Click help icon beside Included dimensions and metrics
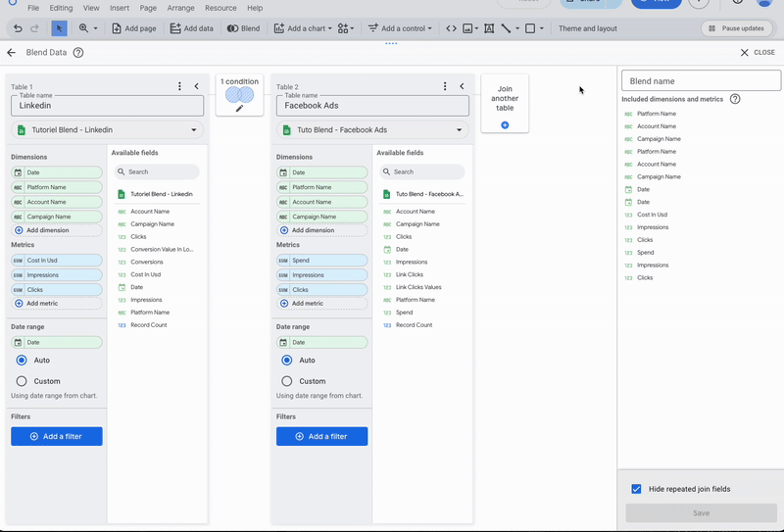The image size is (784, 532). pos(734,99)
